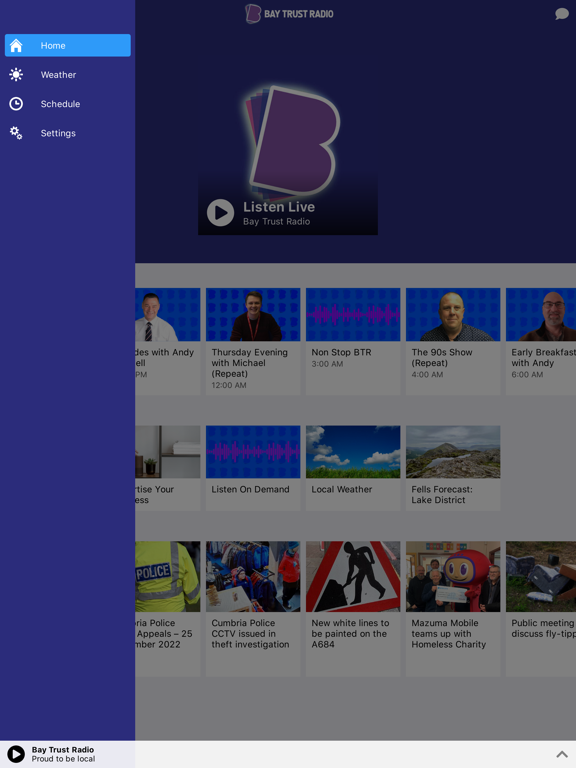Viewport: 576px width, 768px height.
Task: Play the Listen Live stream
Action: [x=220, y=213]
